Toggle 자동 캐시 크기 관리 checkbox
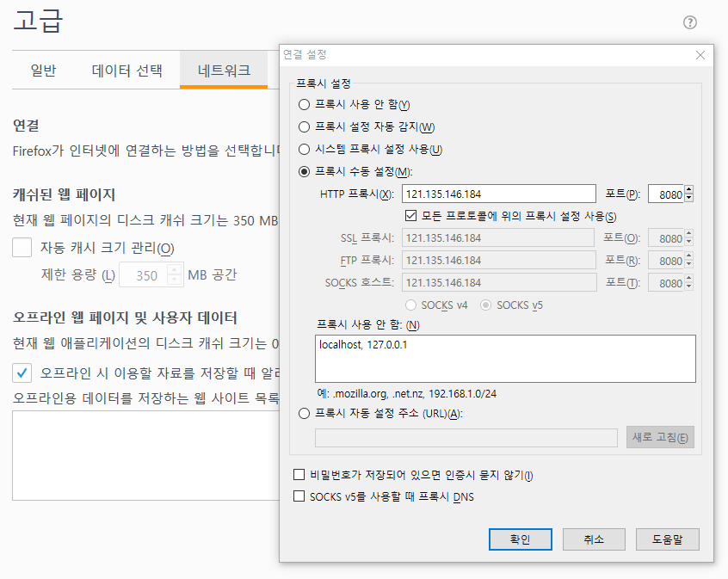The image size is (728, 579). coord(22,249)
